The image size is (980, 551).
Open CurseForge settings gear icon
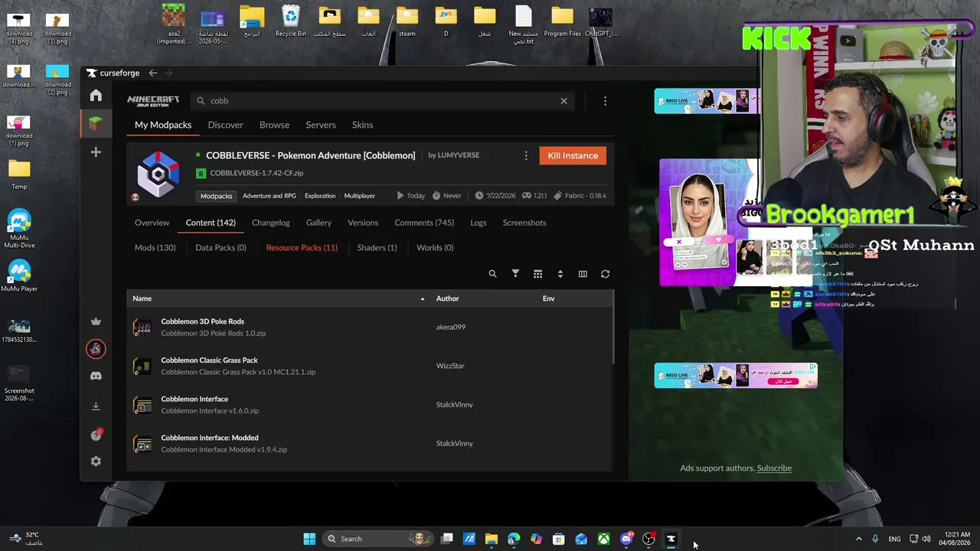pos(96,461)
